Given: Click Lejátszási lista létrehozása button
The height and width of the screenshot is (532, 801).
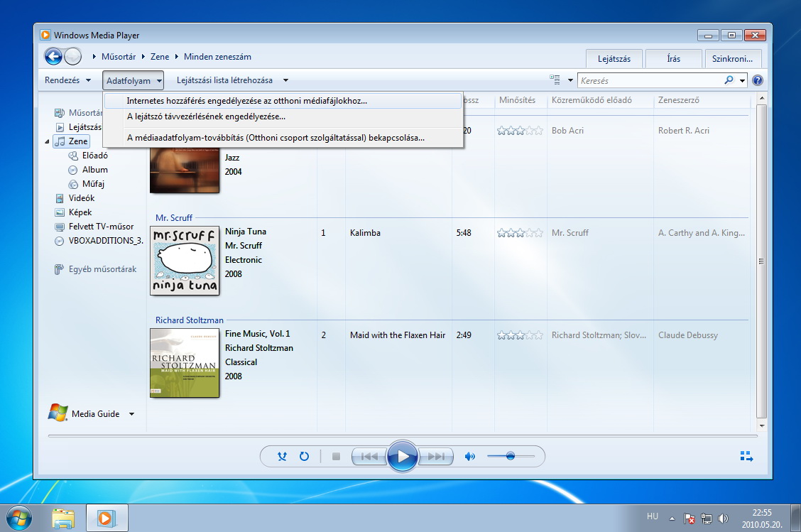Looking at the screenshot, I should click(x=224, y=80).
